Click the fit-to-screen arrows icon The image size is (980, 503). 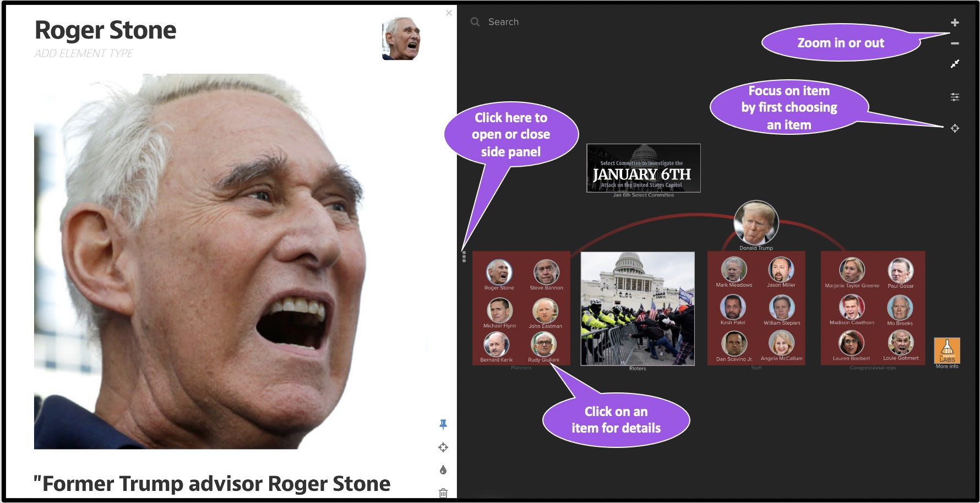(955, 64)
